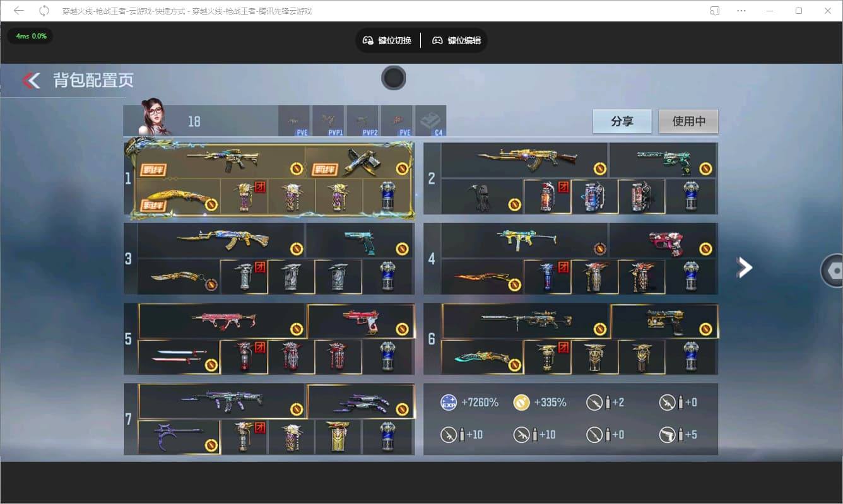Image resolution: width=843 pixels, height=504 pixels.
Task: Select the purple secondary weapon in backpack 7
Action: pyautogui.click(x=361, y=401)
